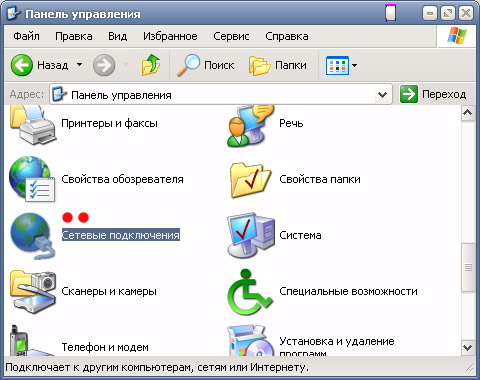Minimize the Control Panel window
Image resolution: width=480 pixels, height=380 pixels.
tap(430, 14)
